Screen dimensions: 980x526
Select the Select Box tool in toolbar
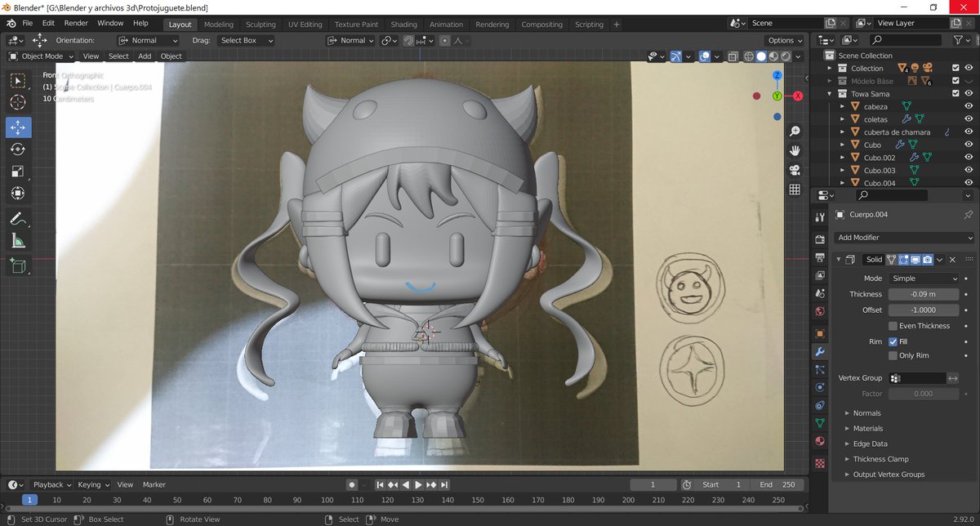(18, 81)
